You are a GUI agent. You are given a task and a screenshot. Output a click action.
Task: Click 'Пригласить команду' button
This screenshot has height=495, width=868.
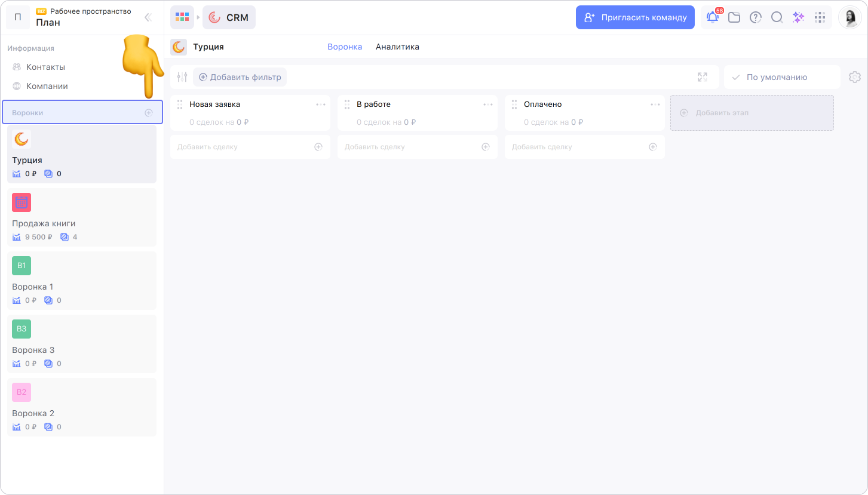[635, 17]
